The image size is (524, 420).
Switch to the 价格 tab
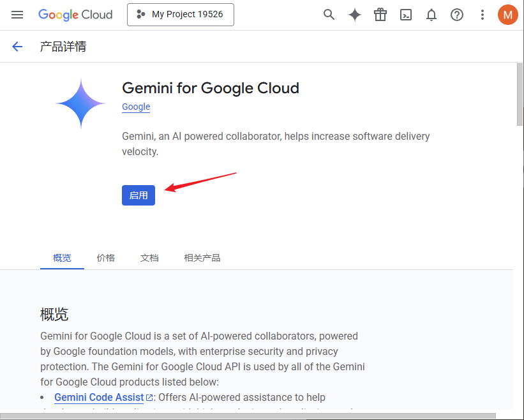(x=106, y=257)
